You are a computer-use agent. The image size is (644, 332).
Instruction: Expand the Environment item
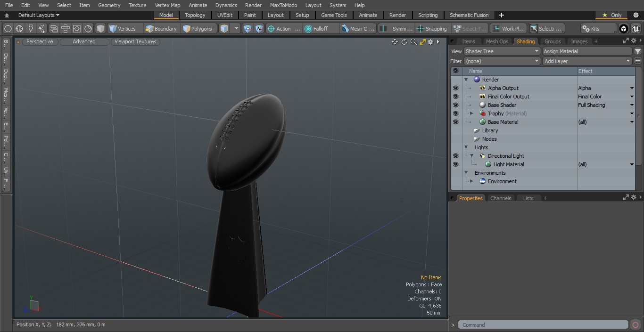(471, 181)
